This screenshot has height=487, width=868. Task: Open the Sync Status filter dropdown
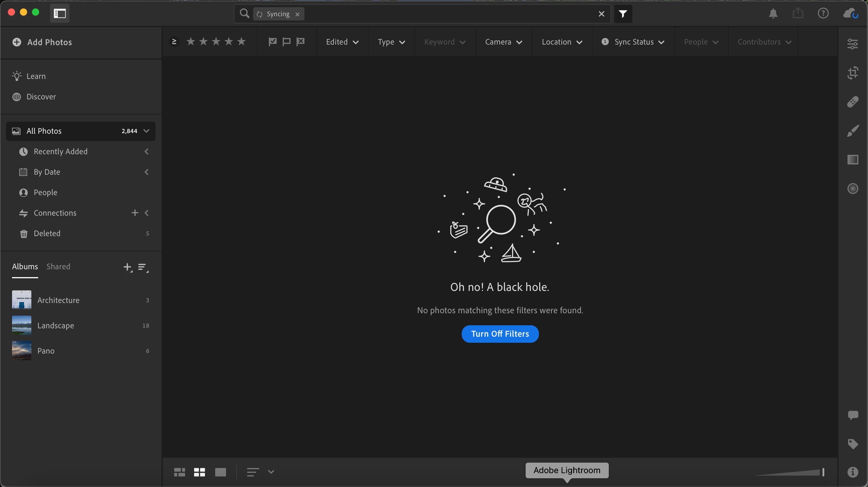pos(634,42)
